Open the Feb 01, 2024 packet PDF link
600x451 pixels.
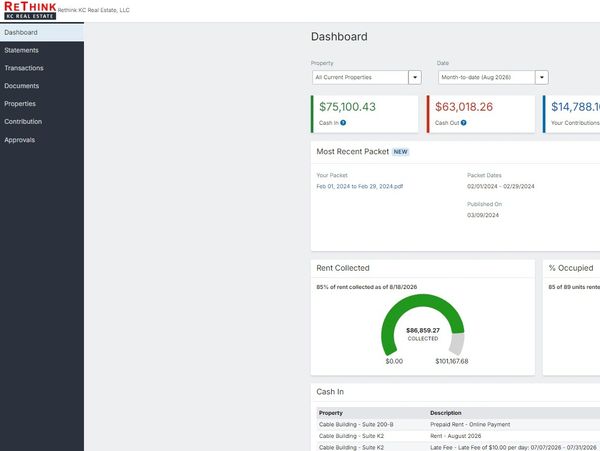360,186
